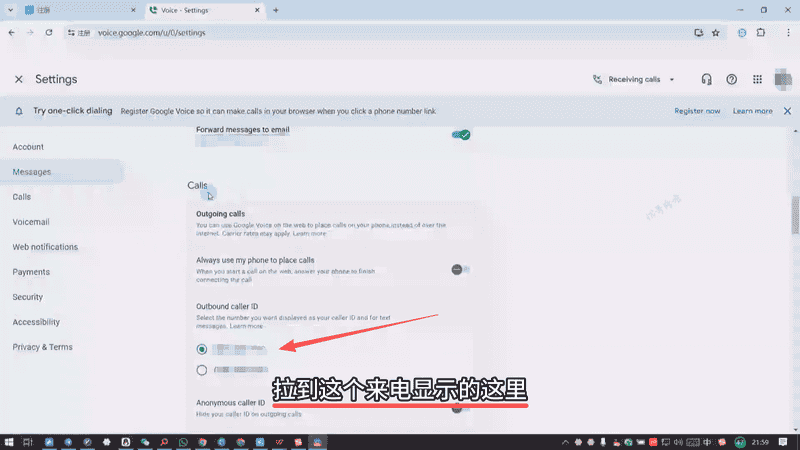Screen dimensions: 800x450
Task: Open the Calls settings section
Action: click(x=21, y=197)
